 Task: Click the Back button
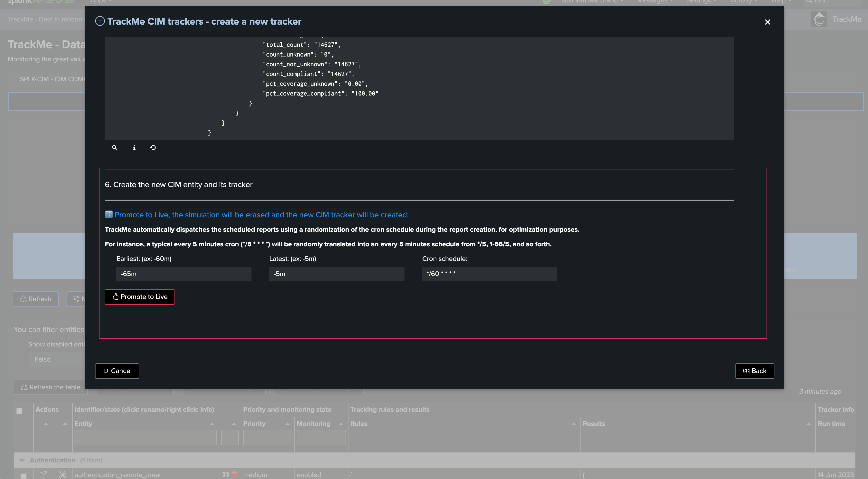coord(755,371)
